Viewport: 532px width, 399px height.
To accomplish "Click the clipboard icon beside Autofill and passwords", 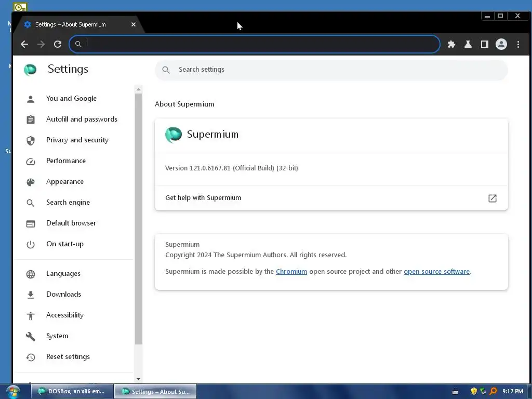I will [31, 120].
